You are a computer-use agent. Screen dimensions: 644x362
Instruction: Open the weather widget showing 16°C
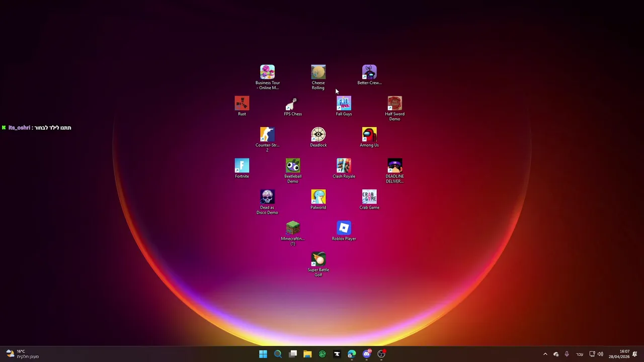22,354
